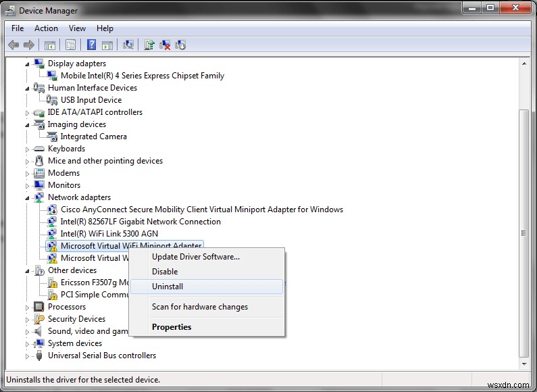Viewport: 537px width, 392px height.
Task: Click the Human Interface Devices icon
Action: [39, 88]
